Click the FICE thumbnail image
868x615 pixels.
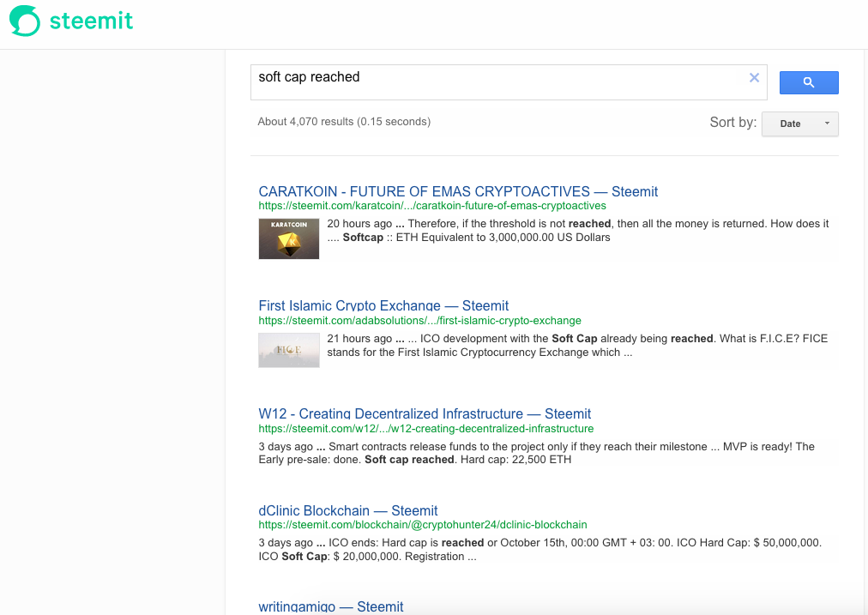(289, 350)
